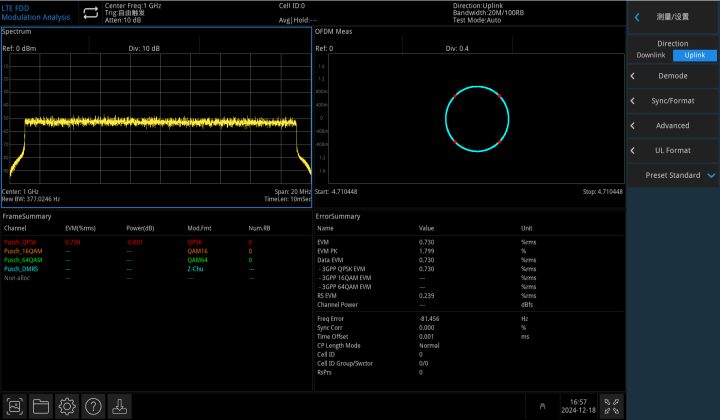Open the Advanced menu
The width and height of the screenshot is (720, 420).
[673, 125]
